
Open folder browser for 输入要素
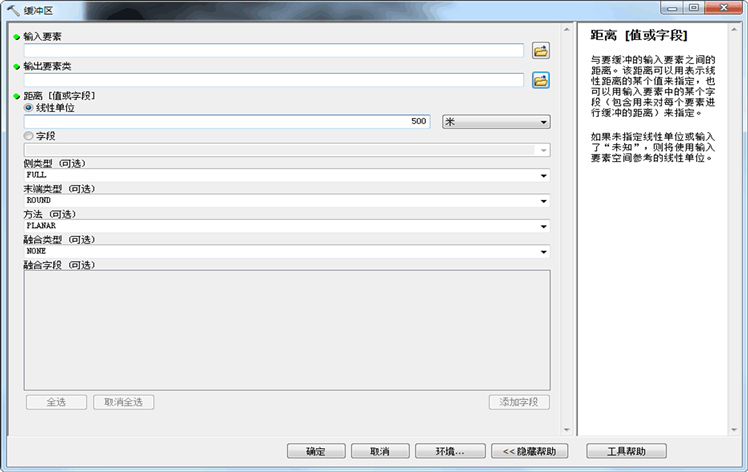tap(540, 51)
